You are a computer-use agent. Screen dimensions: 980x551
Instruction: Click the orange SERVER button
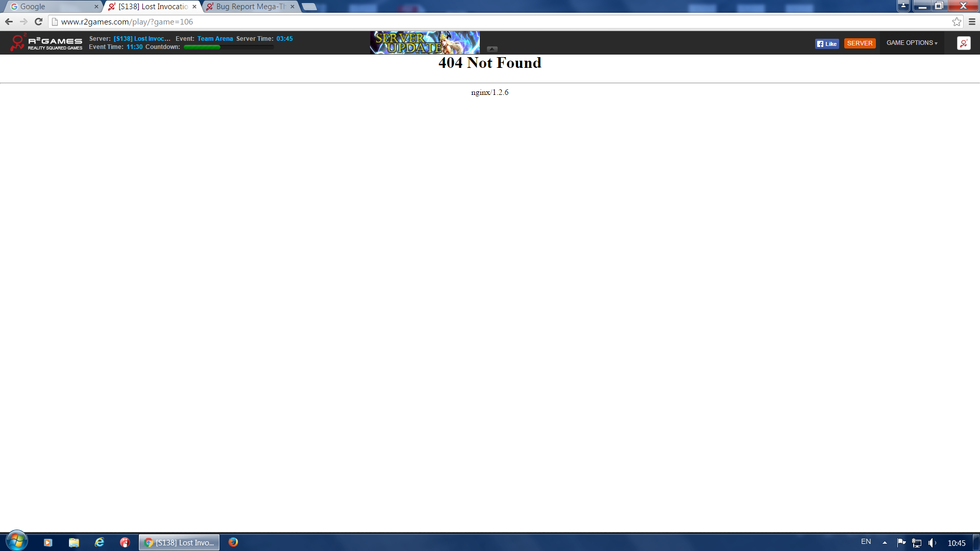(860, 43)
